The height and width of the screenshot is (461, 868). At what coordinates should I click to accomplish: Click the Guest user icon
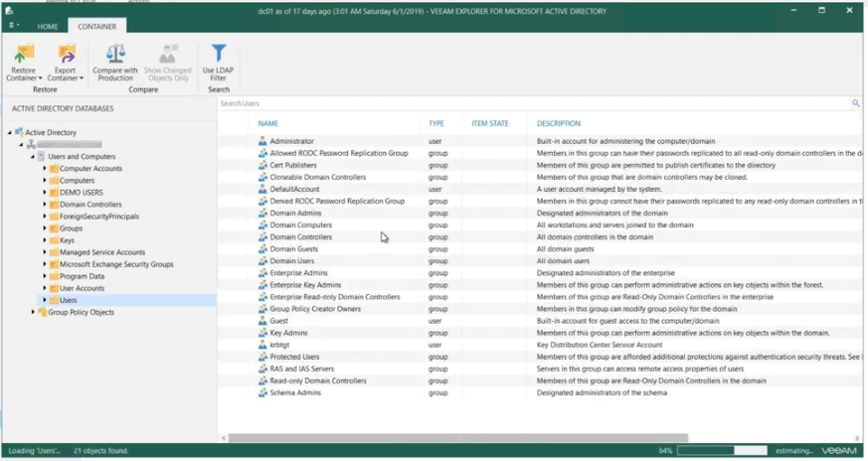coord(262,321)
